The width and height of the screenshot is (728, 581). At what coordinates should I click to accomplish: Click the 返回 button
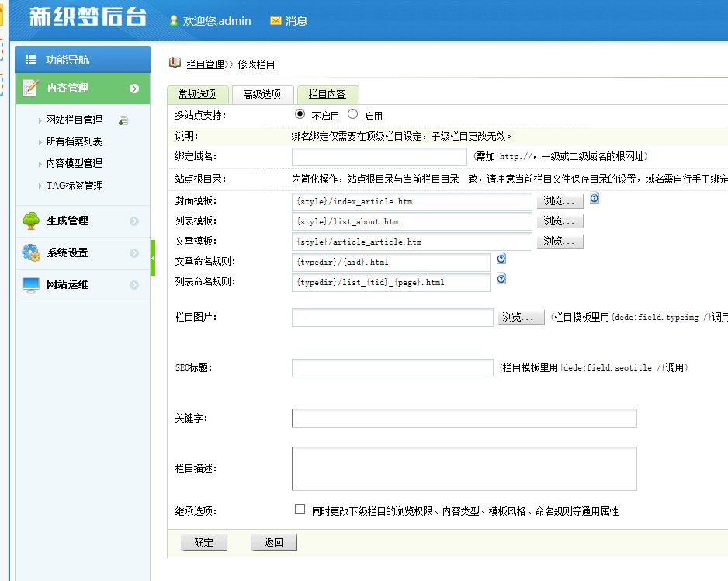(274, 542)
